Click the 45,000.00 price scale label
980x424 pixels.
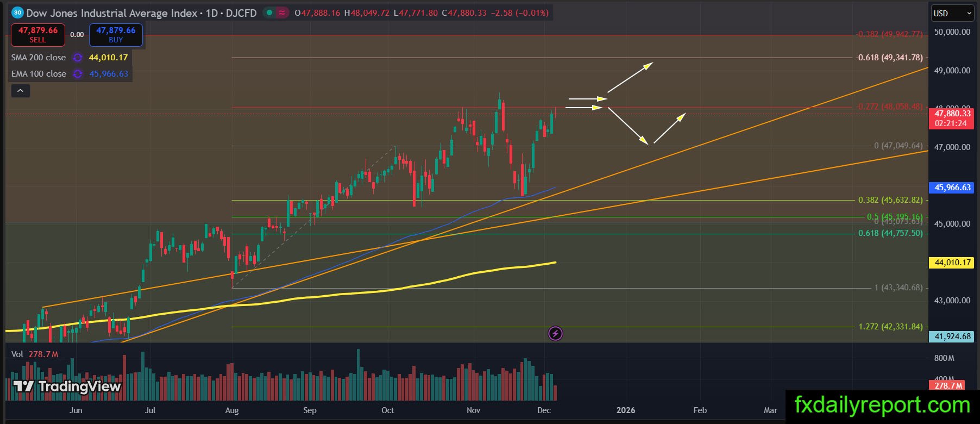952,224
